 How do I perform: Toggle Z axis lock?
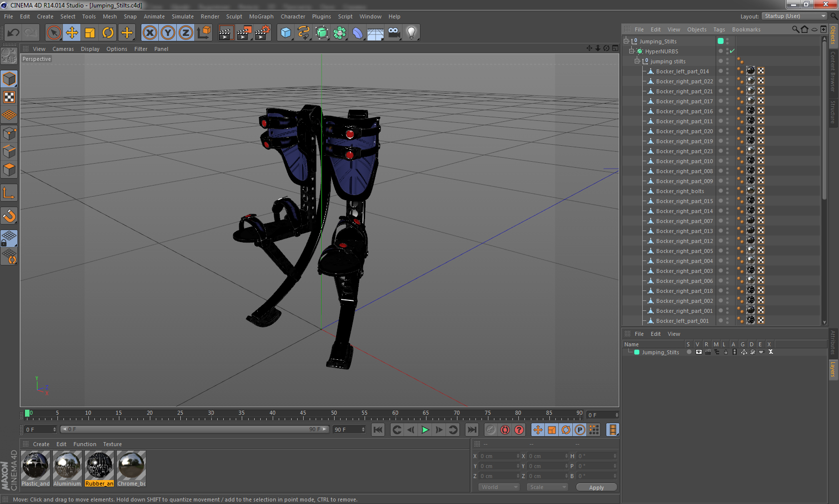pyautogui.click(x=186, y=33)
